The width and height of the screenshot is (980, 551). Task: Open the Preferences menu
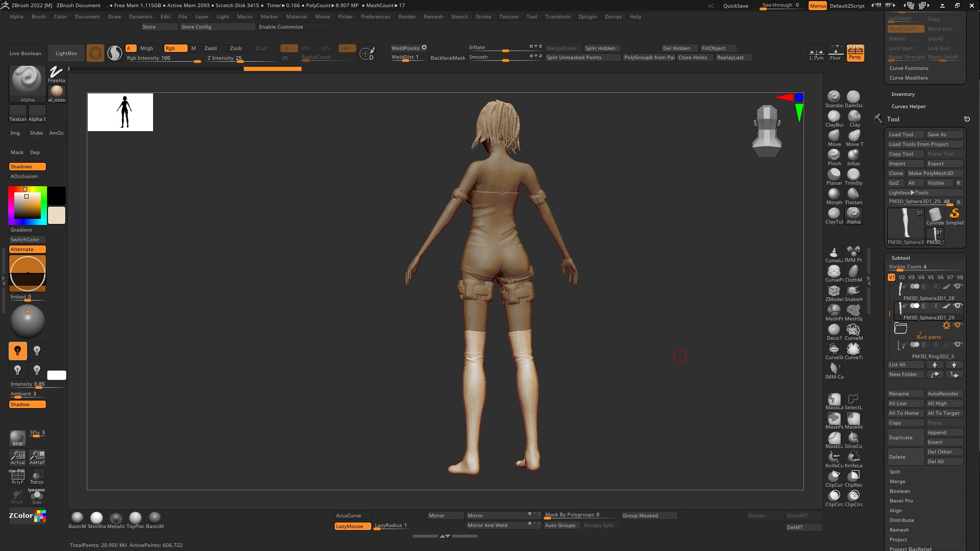[375, 17]
